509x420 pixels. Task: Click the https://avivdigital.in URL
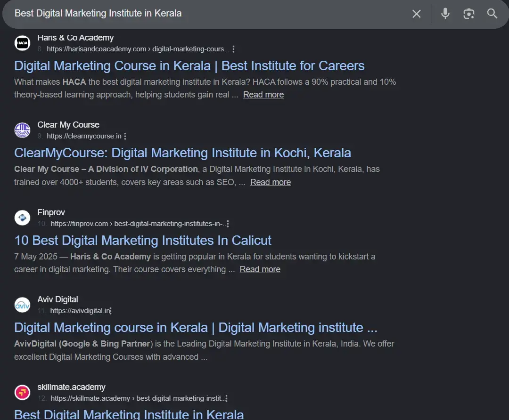80,311
